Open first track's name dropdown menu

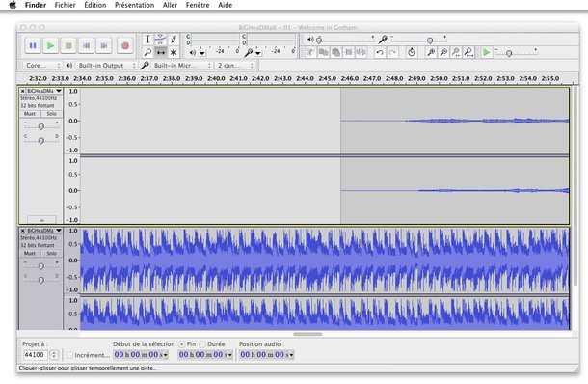click(59, 91)
